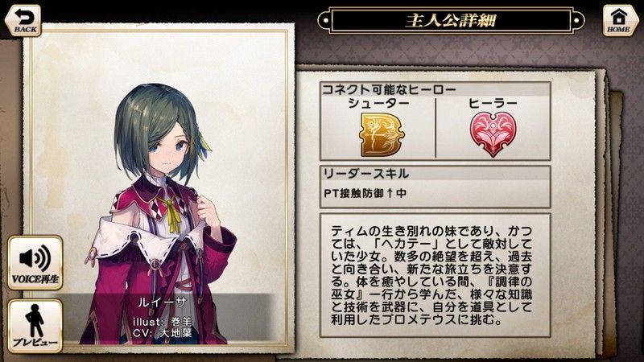Return to the HOME screen
Screen dimensions: 644x362
(x=618, y=21)
